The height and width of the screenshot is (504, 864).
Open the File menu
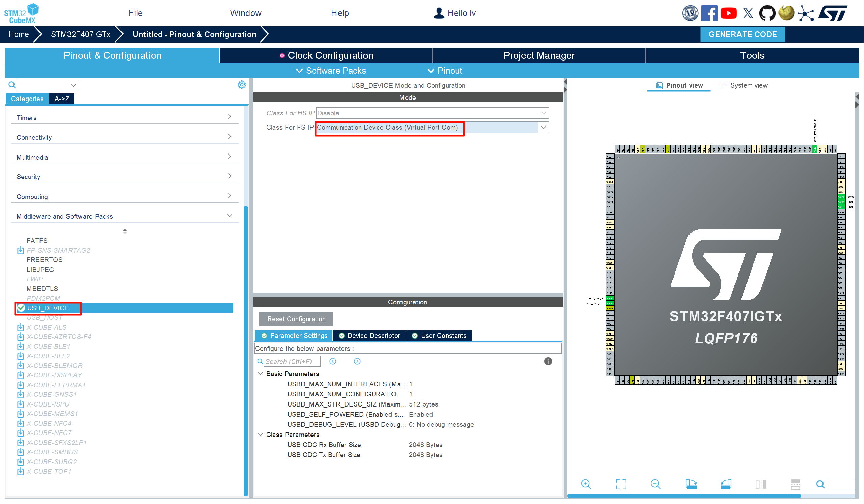coord(135,13)
